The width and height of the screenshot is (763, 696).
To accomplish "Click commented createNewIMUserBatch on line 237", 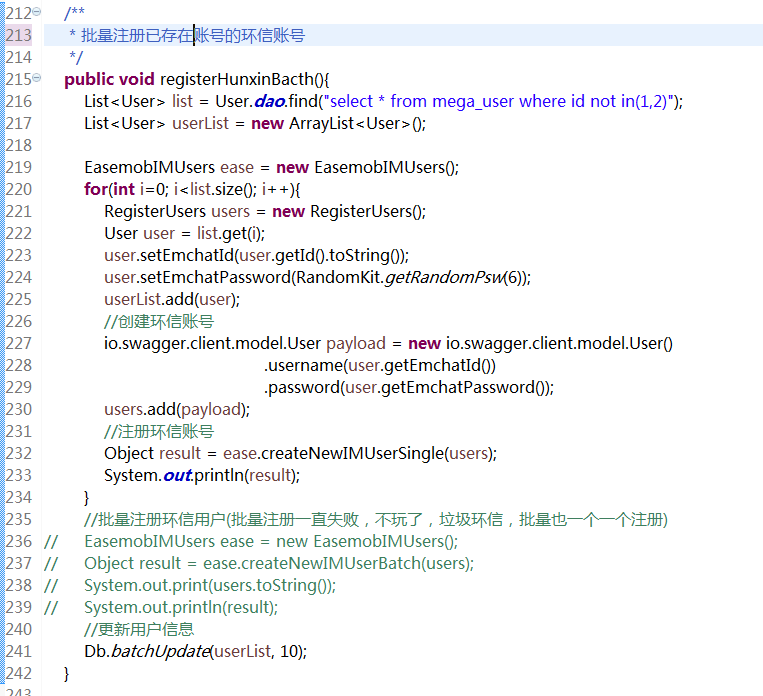I will pyautogui.click(x=331, y=564).
